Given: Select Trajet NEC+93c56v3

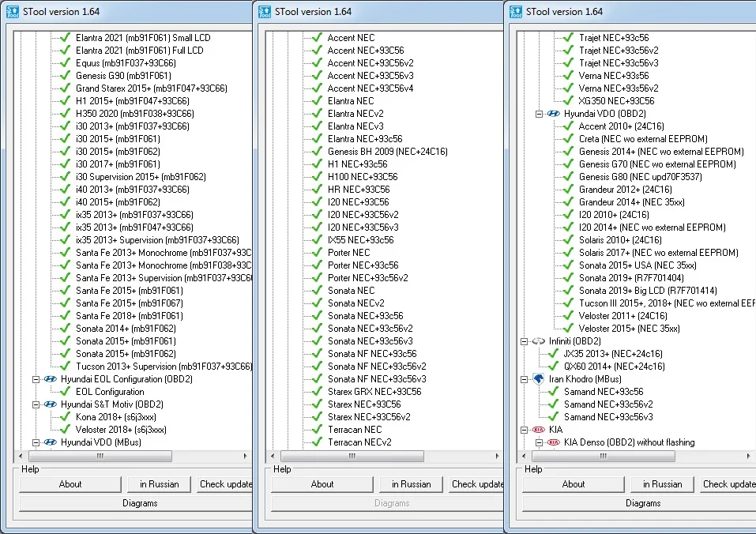Looking at the screenshot, I should coord(619,62).
